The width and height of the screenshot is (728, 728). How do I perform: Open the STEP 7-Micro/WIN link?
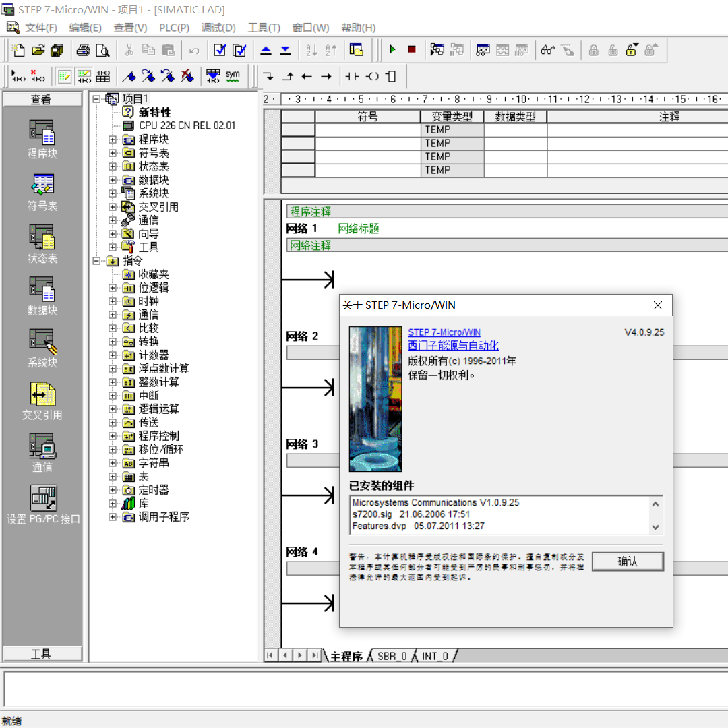(x=444, y=332)
